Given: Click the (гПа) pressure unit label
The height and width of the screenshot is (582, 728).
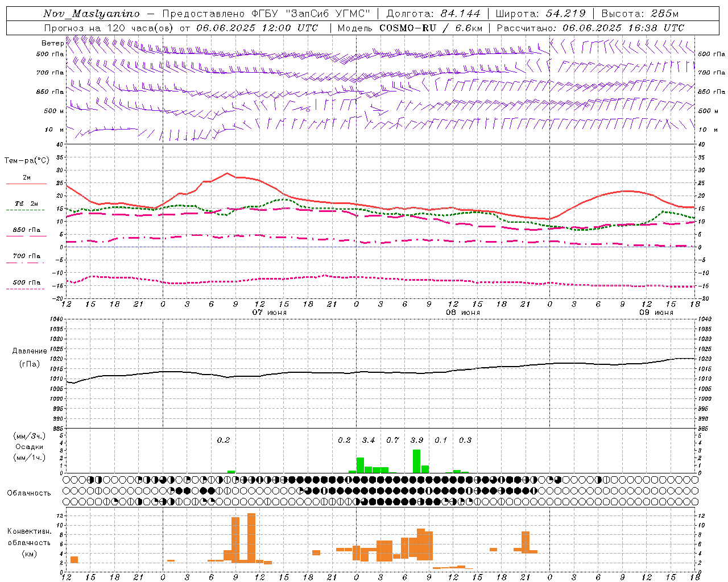Looking at the screenshot, I should point(30,364).
